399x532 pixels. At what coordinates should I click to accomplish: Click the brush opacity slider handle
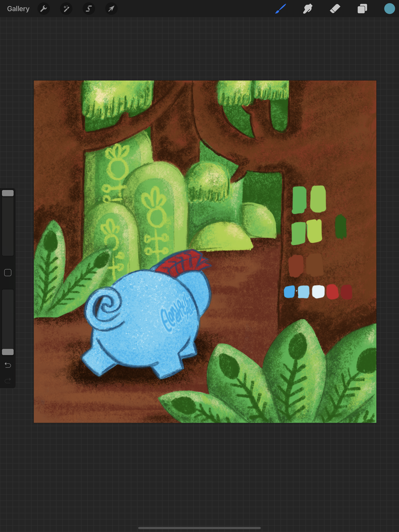(x=8, y=352)
